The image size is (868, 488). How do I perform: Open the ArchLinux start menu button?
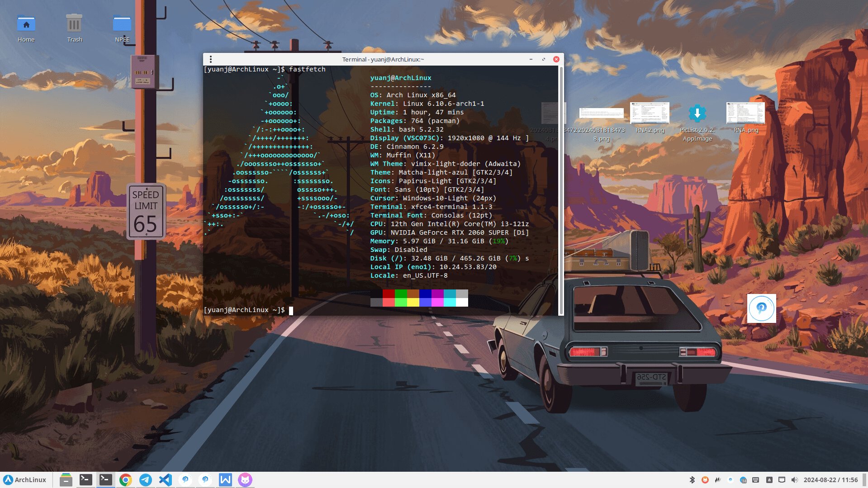click(25, 480)
